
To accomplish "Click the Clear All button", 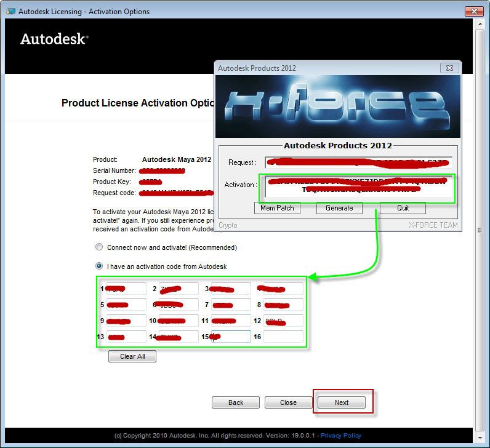I will point(132,356).
